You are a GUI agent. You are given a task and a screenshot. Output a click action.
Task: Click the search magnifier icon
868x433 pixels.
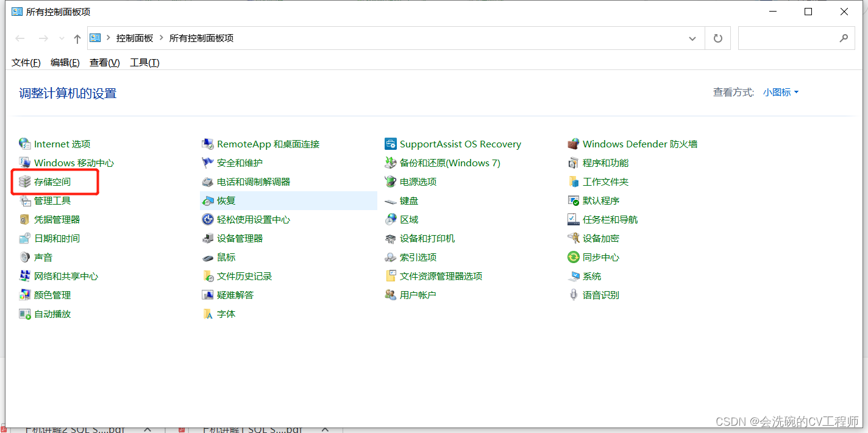[x=844, y=38]
